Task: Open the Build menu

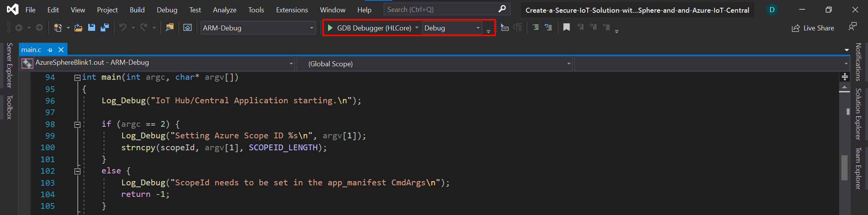Action: tap(137, 10)
